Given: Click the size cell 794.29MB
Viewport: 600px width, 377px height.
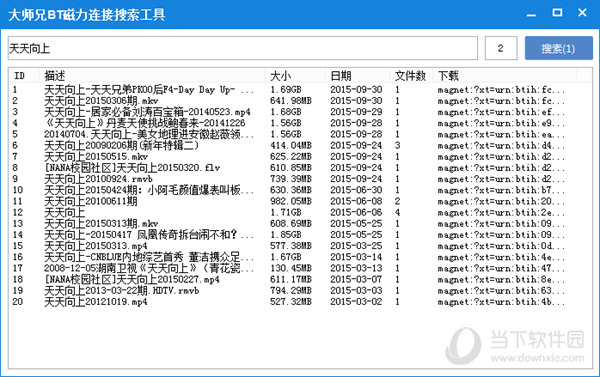Looking at the screenshot, I should coord(291,291).
